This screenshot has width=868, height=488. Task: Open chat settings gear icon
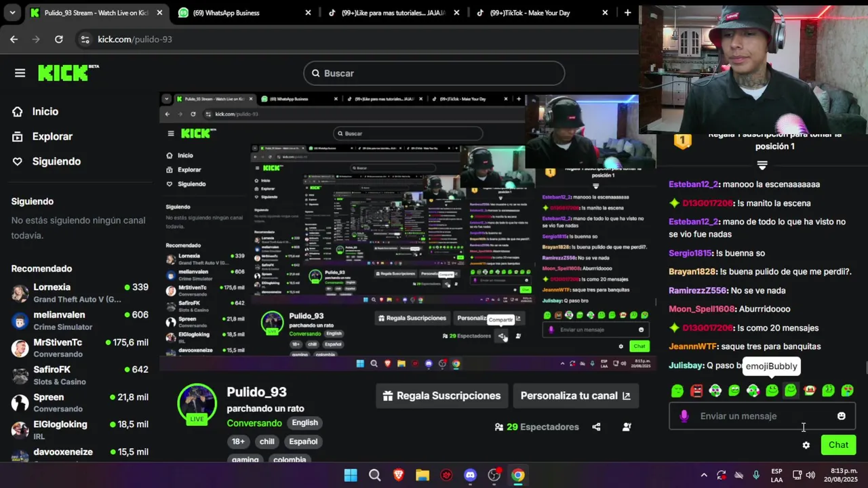tap(806, 445)
